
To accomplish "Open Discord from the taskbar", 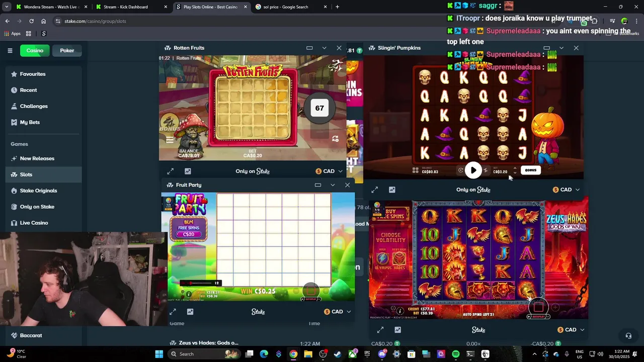I will click(382, 354).
